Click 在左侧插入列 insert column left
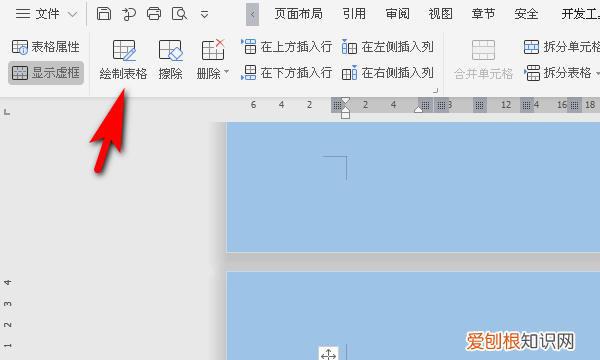The width and height of the screenshot is (600, 360). point(388,47)
